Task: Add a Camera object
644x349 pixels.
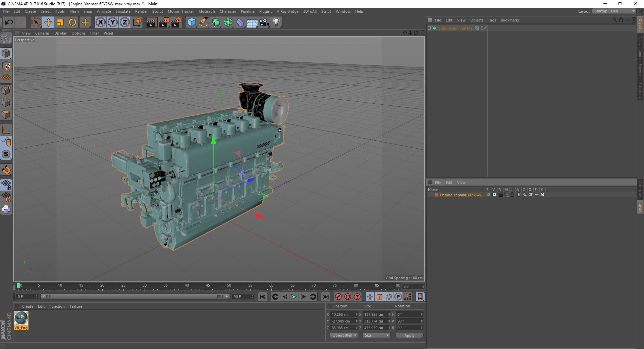Action: click(x=264, y=22)
